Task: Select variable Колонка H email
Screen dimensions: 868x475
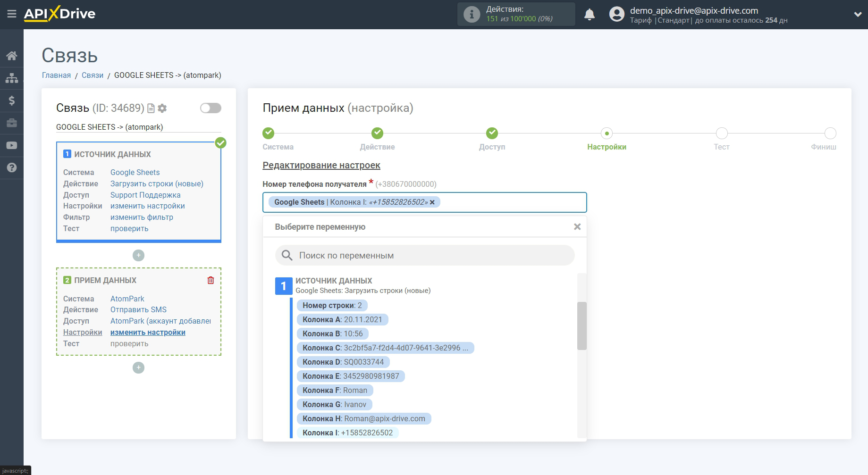Action: tap(364, 418)
